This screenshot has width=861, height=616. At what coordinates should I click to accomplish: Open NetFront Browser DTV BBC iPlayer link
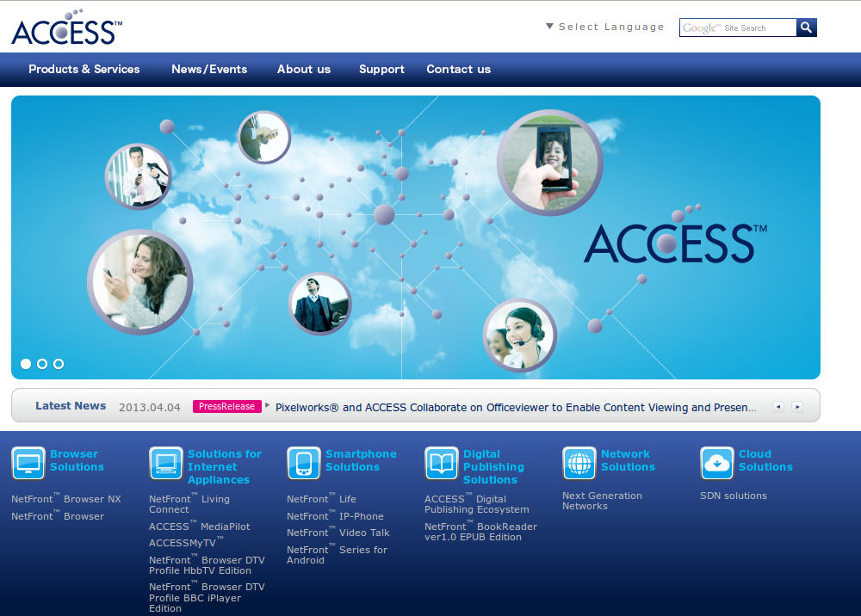207,597
